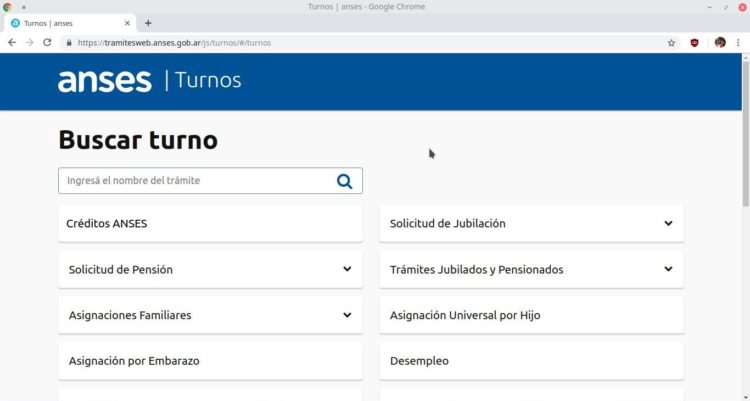The width and height of the screenshot is (750, 401).
Task: Go back with browser back arrow
Action: [12, 43]
